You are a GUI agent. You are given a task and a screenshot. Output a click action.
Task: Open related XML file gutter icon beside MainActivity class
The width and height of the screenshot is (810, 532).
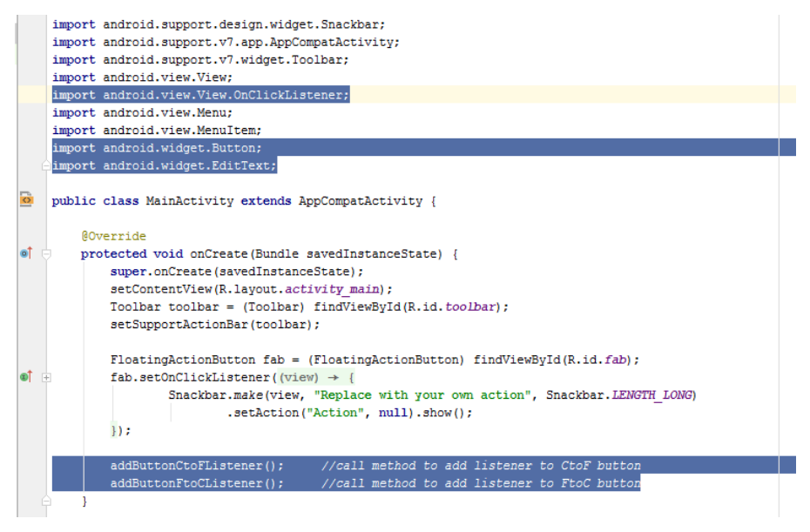(x=26, y=199)
